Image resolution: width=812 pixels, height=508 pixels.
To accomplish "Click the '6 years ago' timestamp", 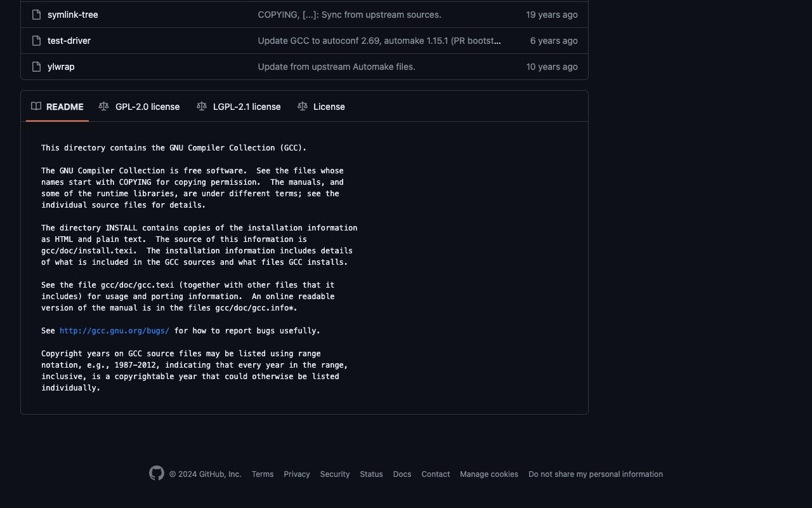I will point(554,41).
